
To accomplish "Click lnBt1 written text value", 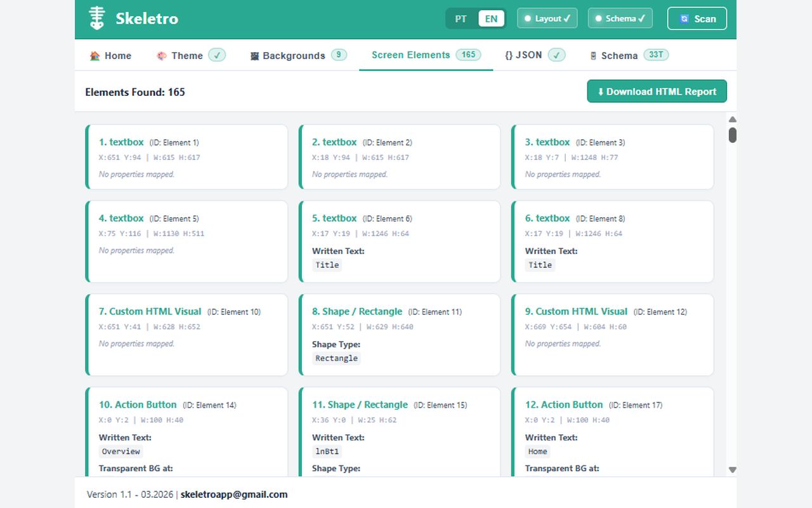I will coord(327,451).
